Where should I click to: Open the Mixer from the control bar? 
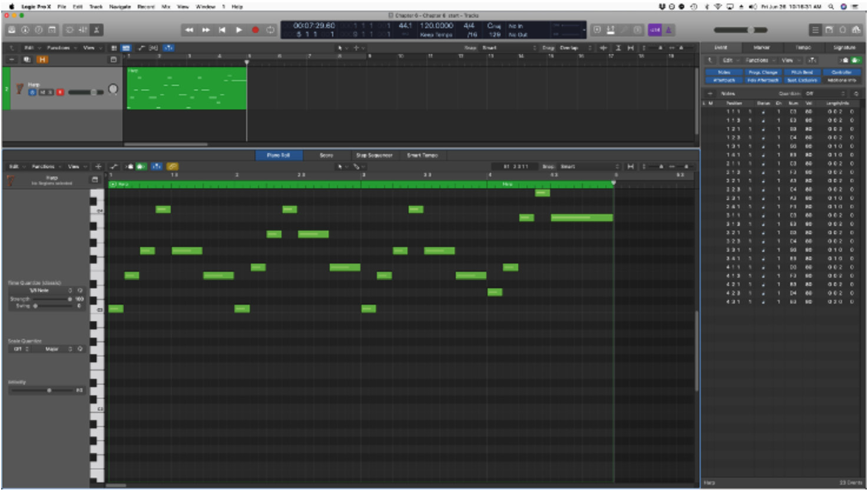pyautogui.click(x=83, y=30)
